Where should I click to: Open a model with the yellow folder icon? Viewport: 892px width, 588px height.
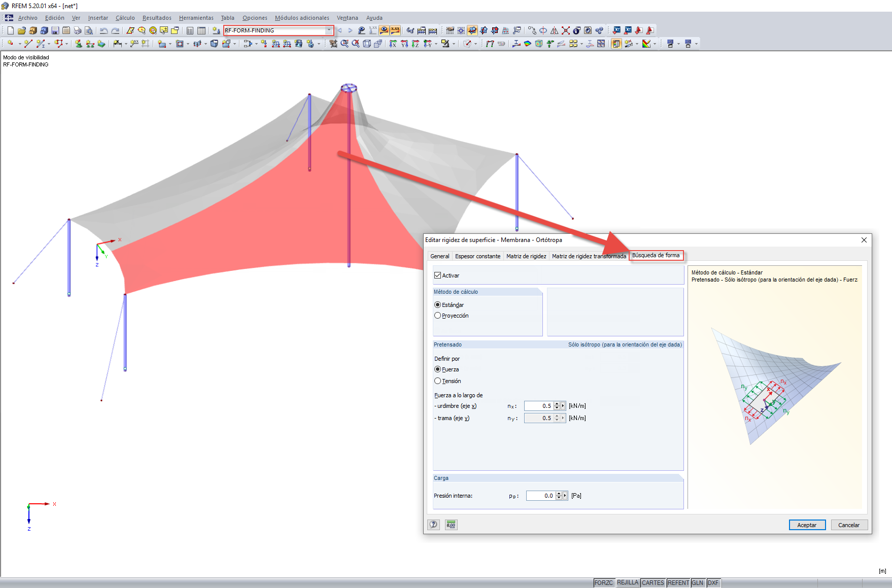[x=21, y=30]
